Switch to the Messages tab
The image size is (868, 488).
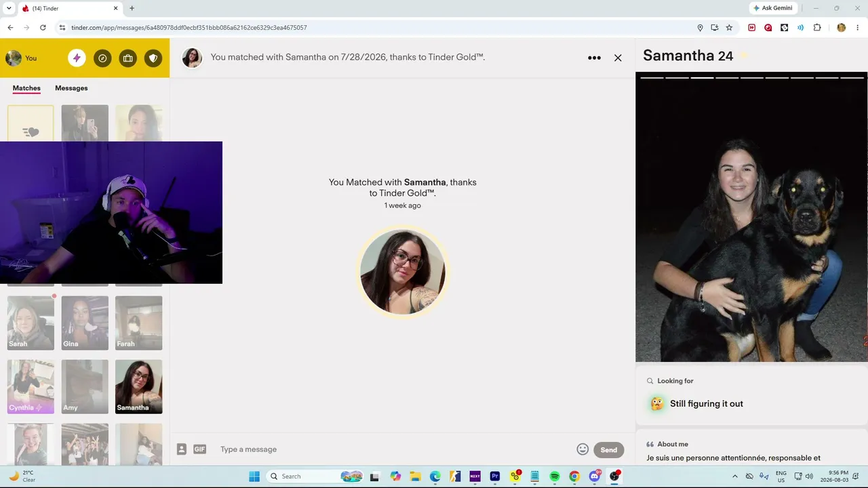pyautogui.click(x=71, y=88)
